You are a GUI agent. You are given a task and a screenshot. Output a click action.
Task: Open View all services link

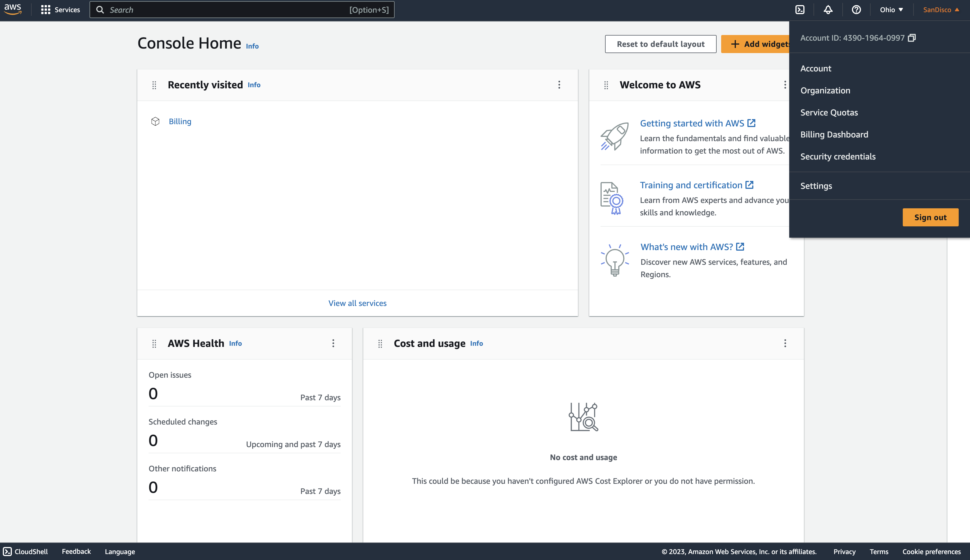(x=357, y=303)
